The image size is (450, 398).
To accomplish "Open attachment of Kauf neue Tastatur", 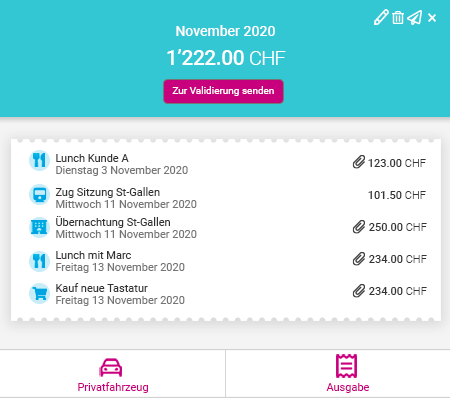I will (359, 291).
